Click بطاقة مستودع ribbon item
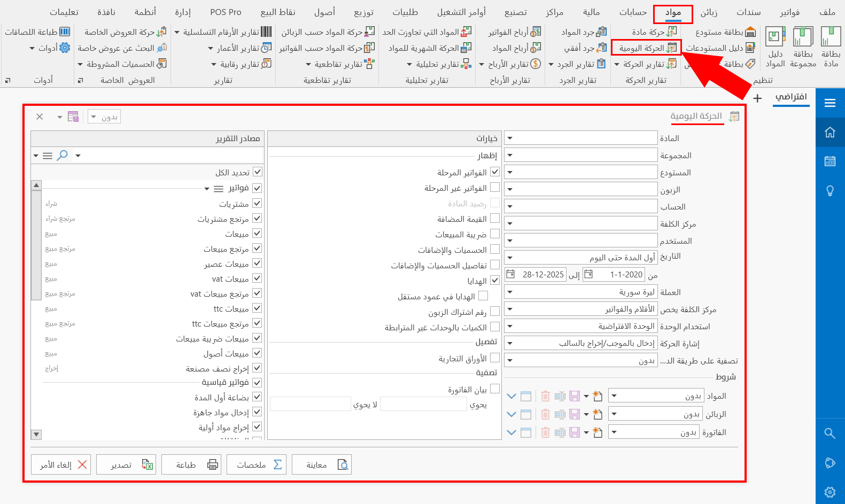The width and height of the screenshot is (845, 504). tap(726, 32)
